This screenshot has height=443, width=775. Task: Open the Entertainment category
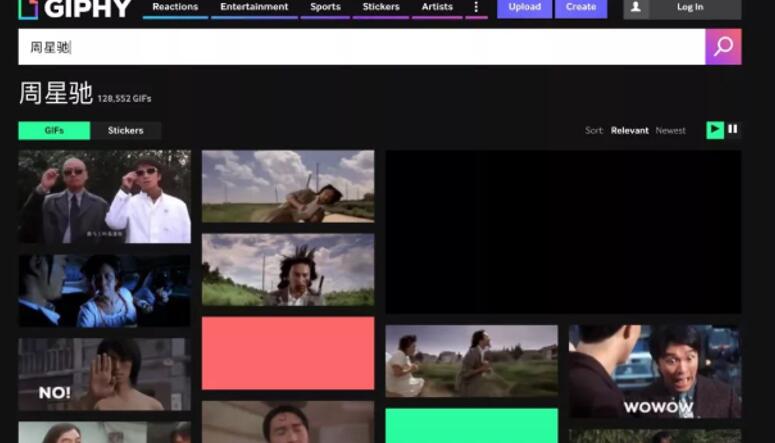click(254, 8)
